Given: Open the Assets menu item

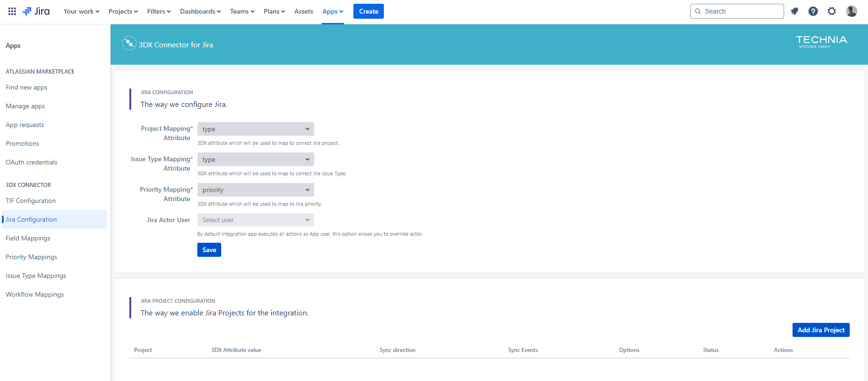Looking at the screenshot, I should tap(304, 11).
